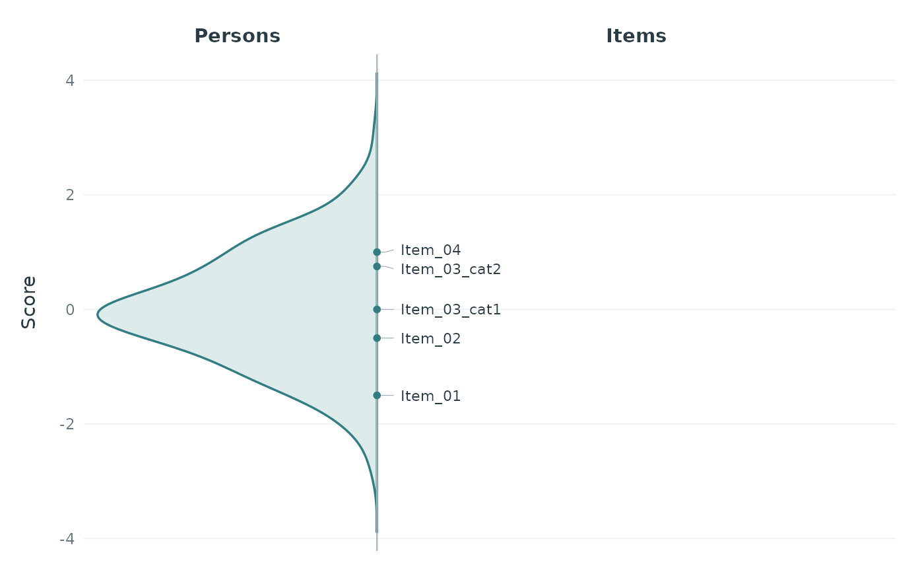
Task: Click the Persons panel heading
Action: click(x=237, y=36)
